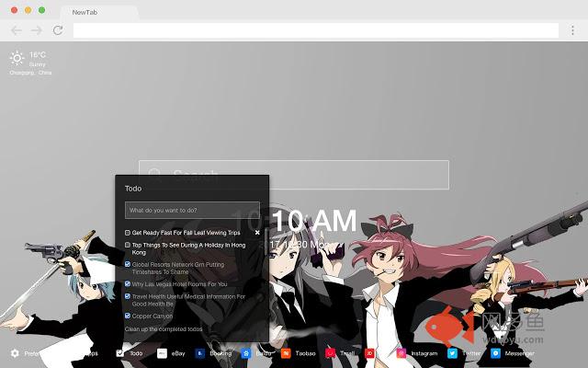This screenshot has height=368, width=588.
Task: Select the NewTab browser tab
Action: (99, 12)
